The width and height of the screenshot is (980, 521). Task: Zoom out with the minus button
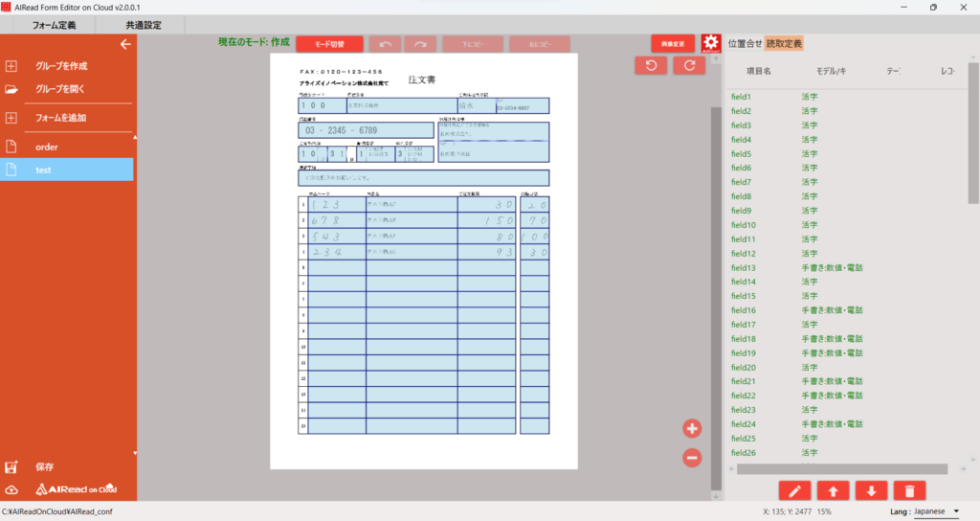point(692,458)
